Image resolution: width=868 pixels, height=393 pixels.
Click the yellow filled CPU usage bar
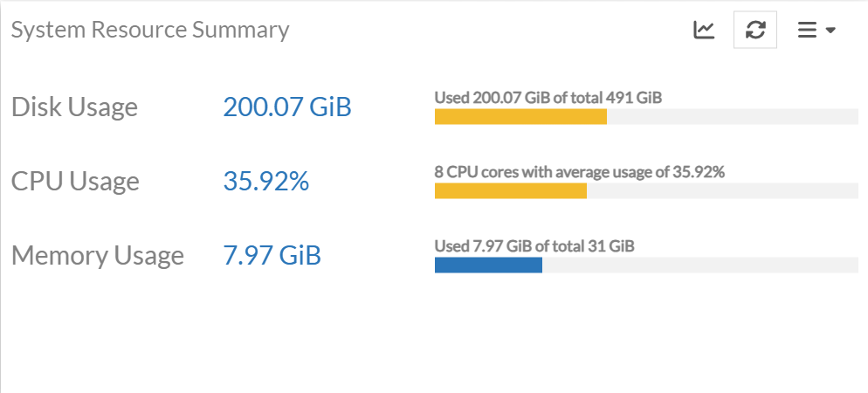[x=510, y=191]
